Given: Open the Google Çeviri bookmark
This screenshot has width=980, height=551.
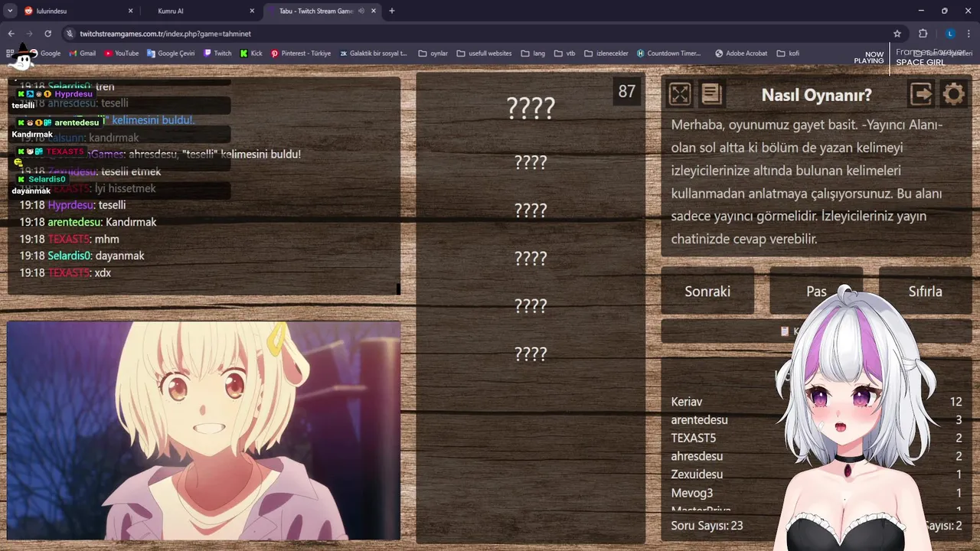Looking at the screenshot, I should (171, 54).
